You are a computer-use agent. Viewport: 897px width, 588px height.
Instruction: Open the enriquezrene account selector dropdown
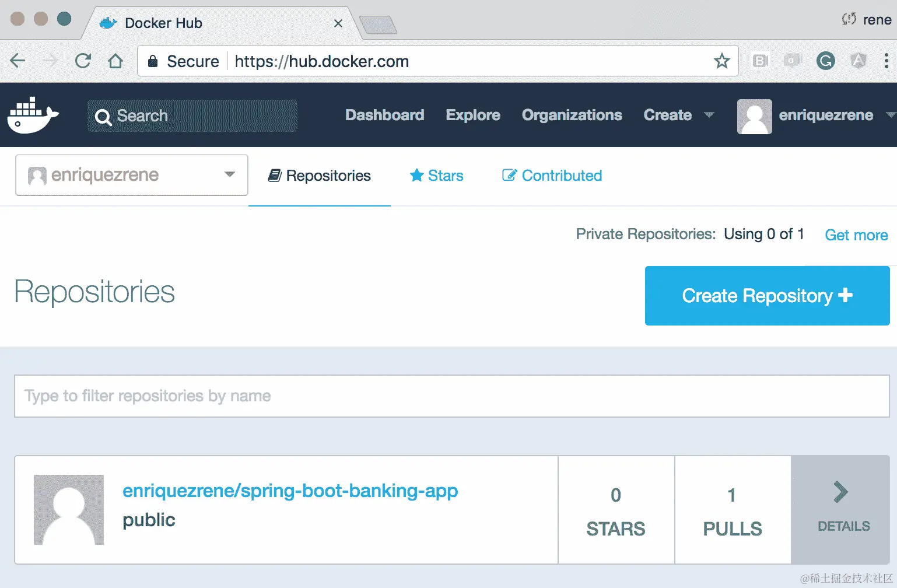pyautogui.click(x=132, y=175)
